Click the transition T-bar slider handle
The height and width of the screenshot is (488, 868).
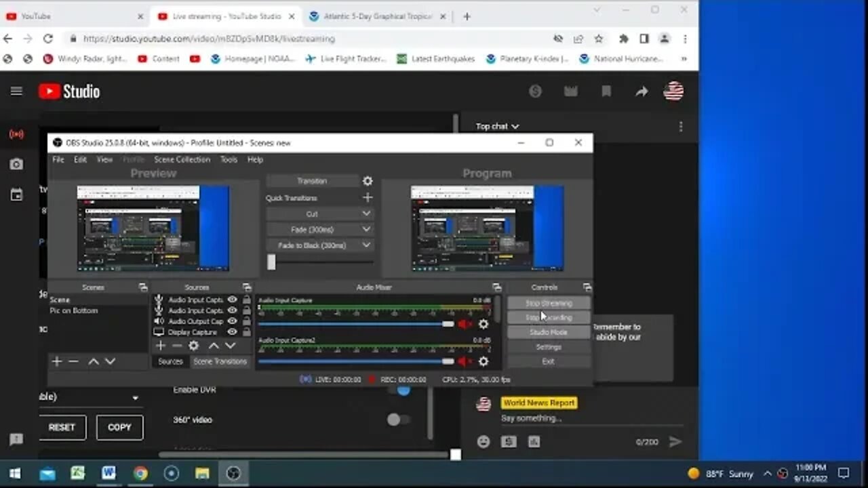(271, 262)
